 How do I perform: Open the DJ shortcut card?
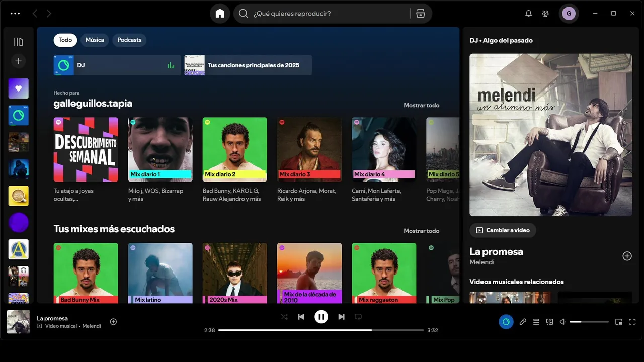click(117, 65)
